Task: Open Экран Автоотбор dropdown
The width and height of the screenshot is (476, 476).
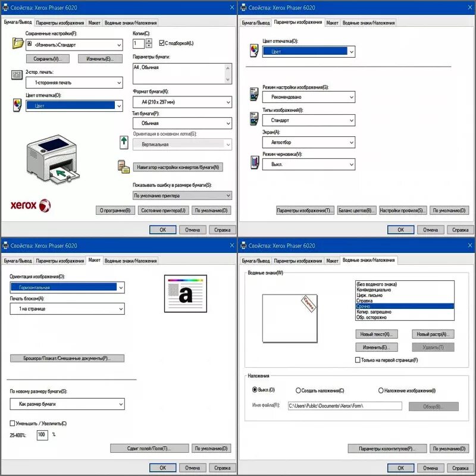Action: click(x=309, y=142)
